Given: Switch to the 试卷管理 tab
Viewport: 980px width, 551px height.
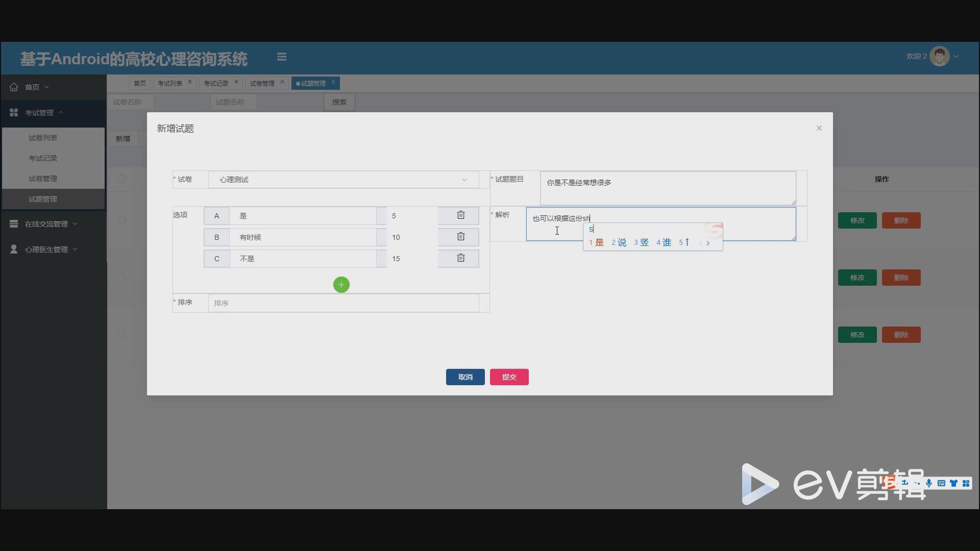Looking at the screenshot, I should pos(262,83).
